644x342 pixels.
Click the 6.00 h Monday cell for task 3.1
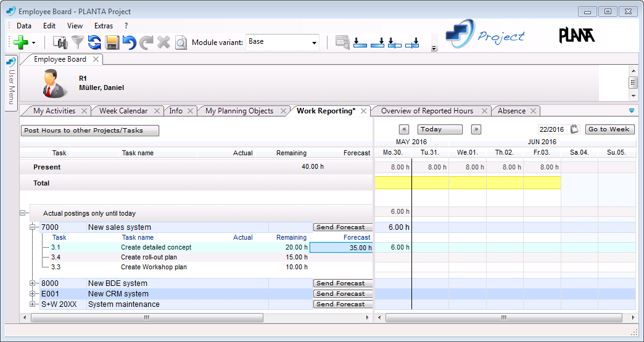(393, 247)
